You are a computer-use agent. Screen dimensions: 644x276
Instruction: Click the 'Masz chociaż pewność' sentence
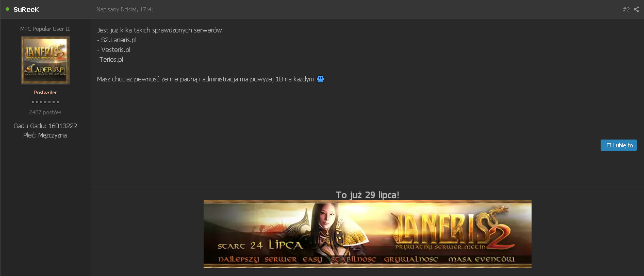[x=206, y=79]
